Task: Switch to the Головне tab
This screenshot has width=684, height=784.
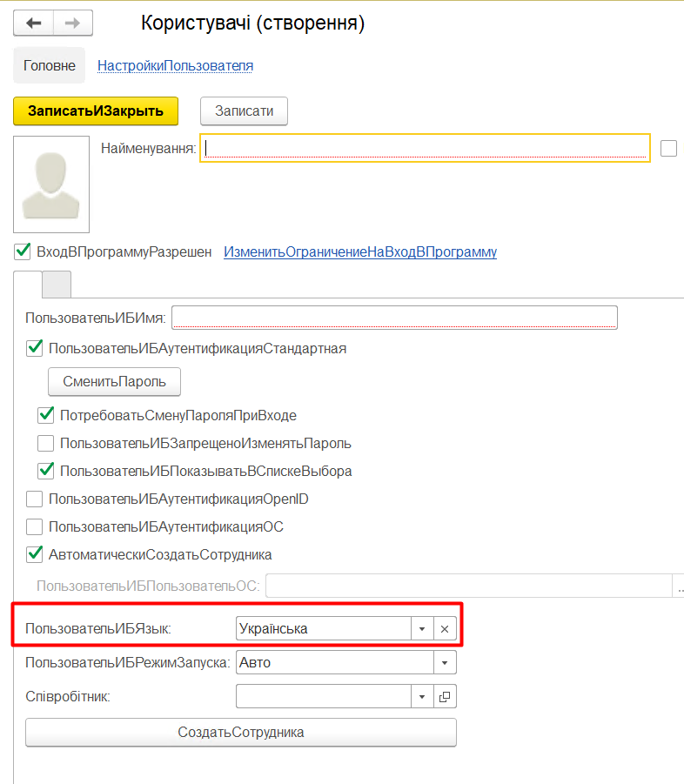Action: point(50,66)
